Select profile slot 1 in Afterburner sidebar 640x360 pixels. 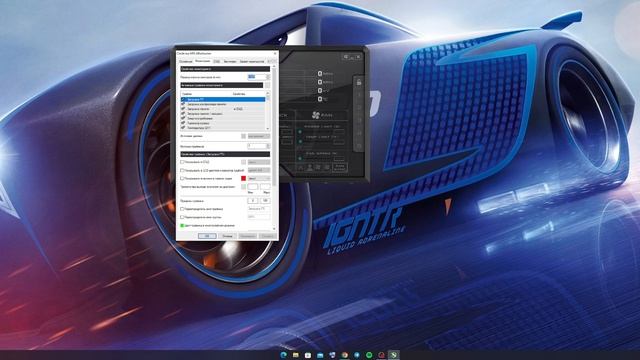[359, 95]
